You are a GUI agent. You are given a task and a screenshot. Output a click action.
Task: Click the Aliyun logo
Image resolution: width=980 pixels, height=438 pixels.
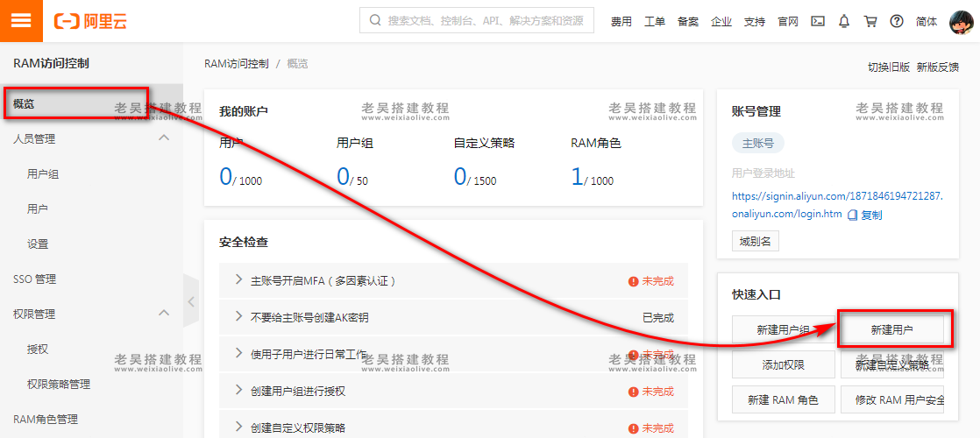click(90, 21)
